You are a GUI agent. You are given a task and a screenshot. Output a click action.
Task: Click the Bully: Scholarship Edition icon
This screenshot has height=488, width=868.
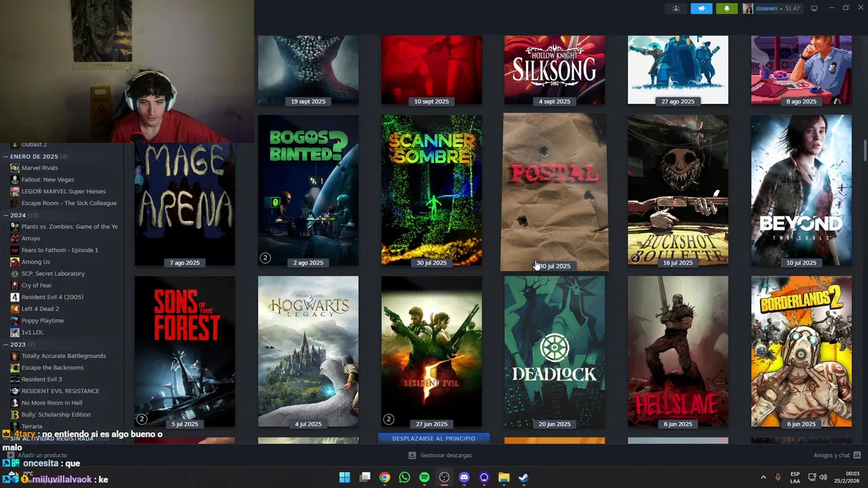pos(15,414)
